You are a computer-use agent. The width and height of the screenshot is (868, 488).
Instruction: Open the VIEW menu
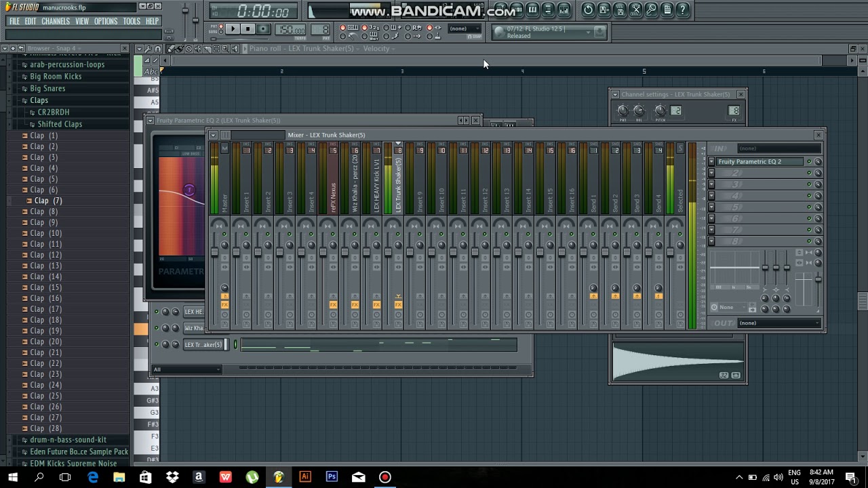(x=82, y=21)
